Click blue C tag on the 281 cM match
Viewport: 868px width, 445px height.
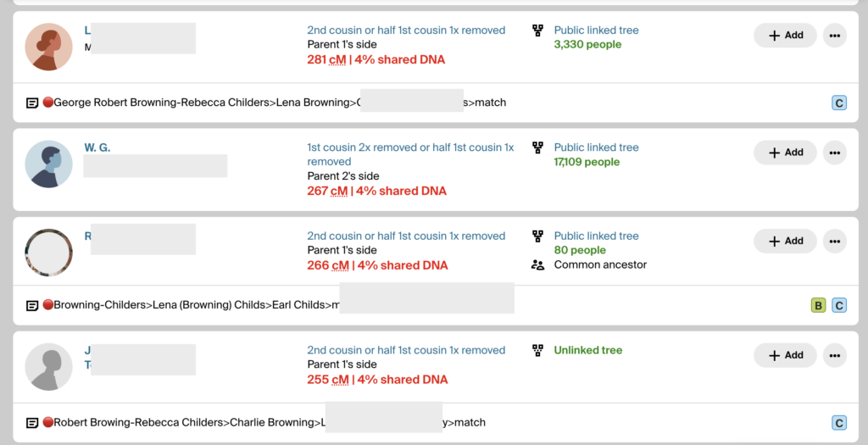[x=839, y=103]
